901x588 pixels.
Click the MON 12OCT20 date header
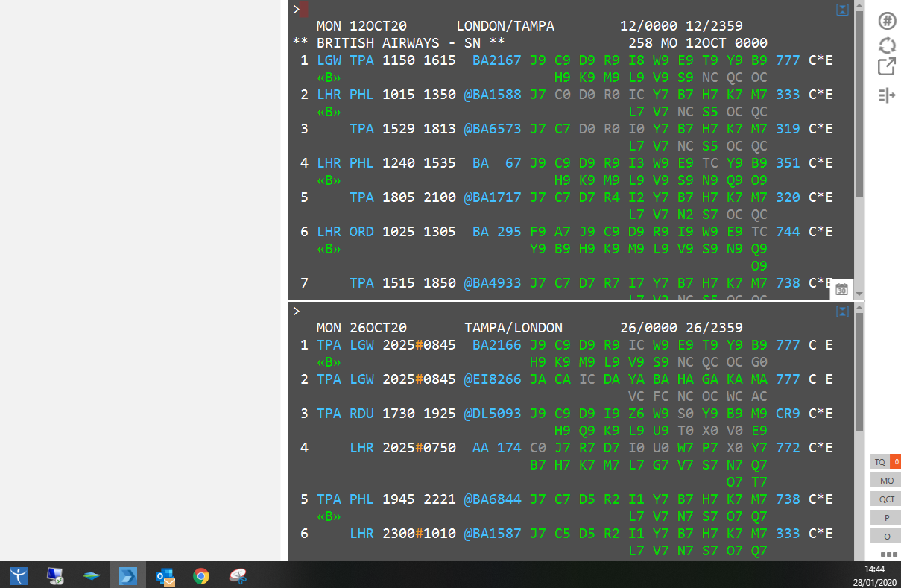point(361,26)
